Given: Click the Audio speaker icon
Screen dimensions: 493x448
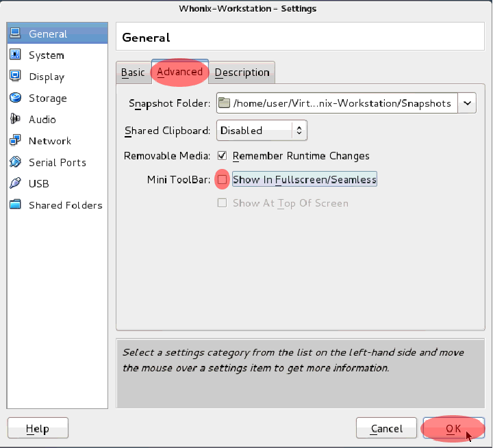Looking at the screenshot, I should pyautogui.click(x=15, y=119).
